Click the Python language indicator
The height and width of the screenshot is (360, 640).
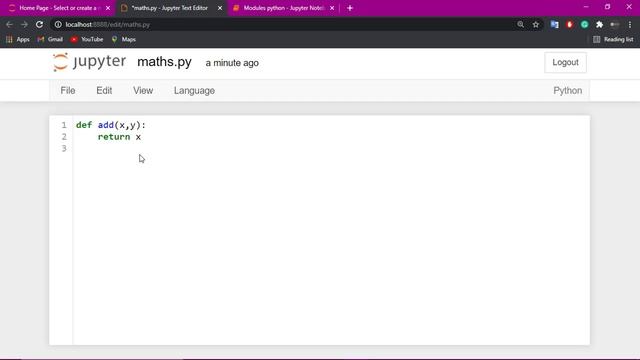(567, 91)
